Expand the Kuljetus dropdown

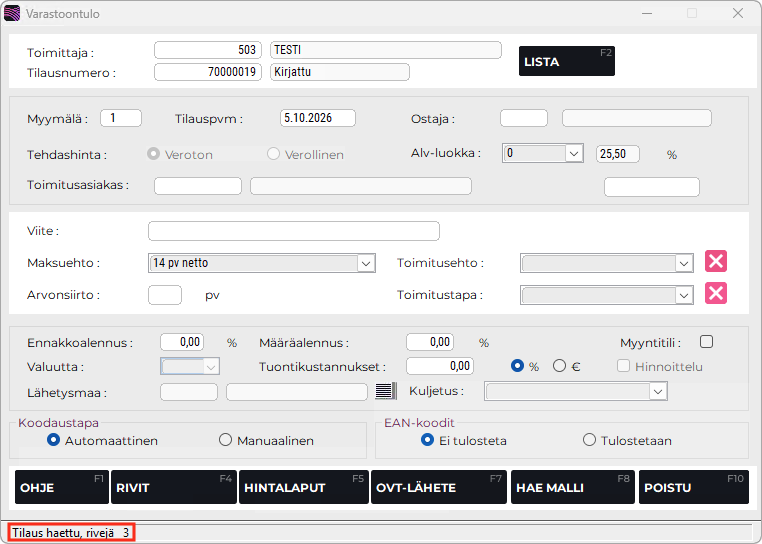[x=658, y=391]
